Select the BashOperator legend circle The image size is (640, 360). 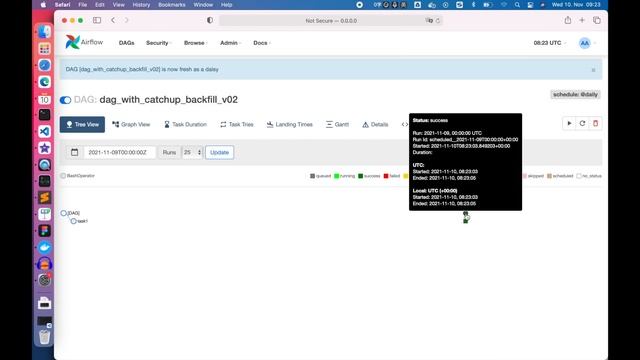63,176
